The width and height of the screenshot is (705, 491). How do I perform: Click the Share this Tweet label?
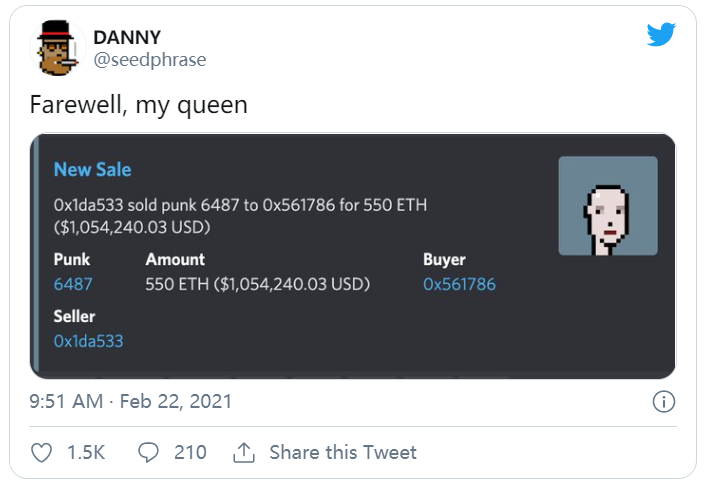click(x=343, y=453)
